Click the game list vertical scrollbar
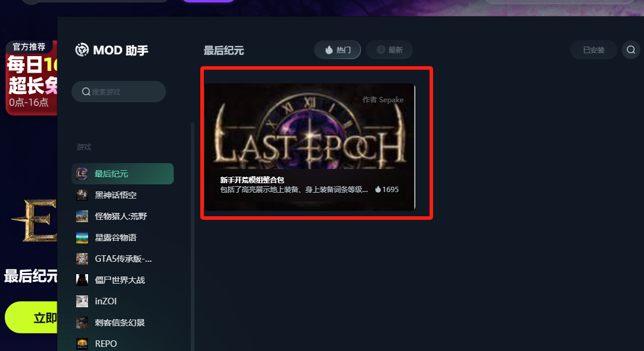Image resolution: width=644 pixels, height=351 pixels. click(x=193, y=236)
